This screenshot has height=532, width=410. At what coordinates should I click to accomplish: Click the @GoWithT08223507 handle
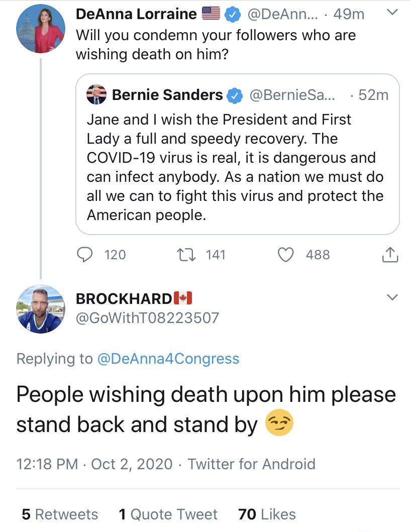[x=147, y=317]
